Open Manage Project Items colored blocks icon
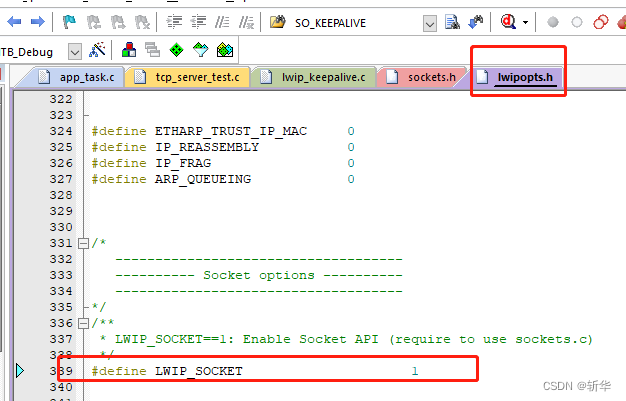The height and width of the screenshot is (401, 626). point(129,50)
